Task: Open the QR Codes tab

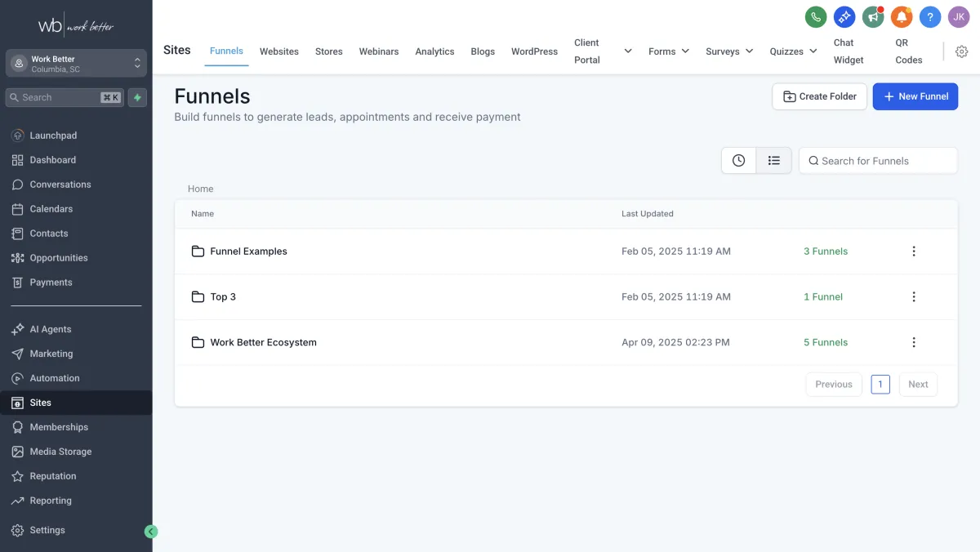Action: [x=909, y=51]
